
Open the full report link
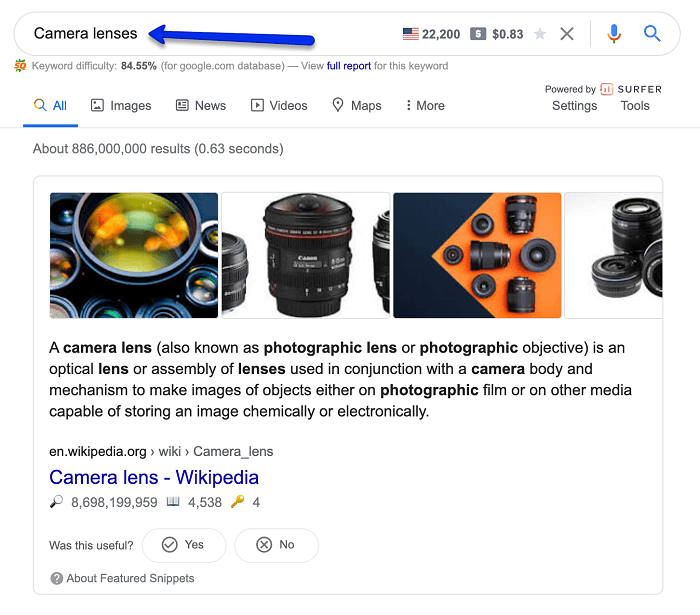[349, 66]
